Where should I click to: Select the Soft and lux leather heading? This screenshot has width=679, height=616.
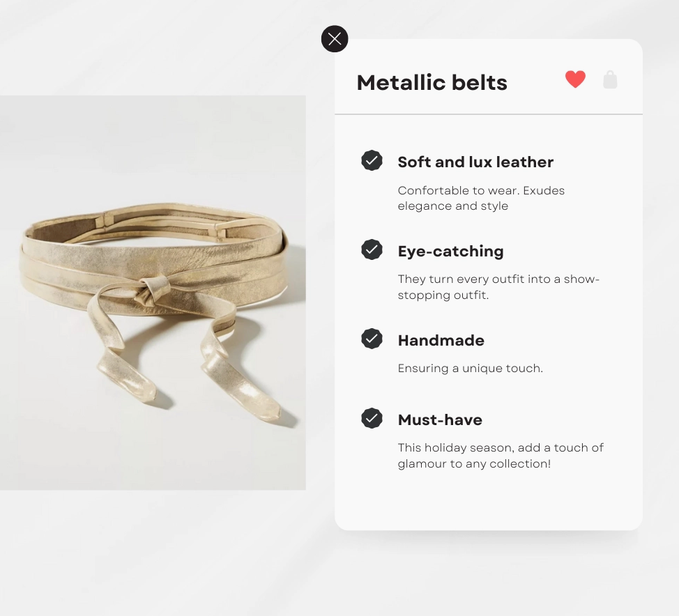click(475, 162)
